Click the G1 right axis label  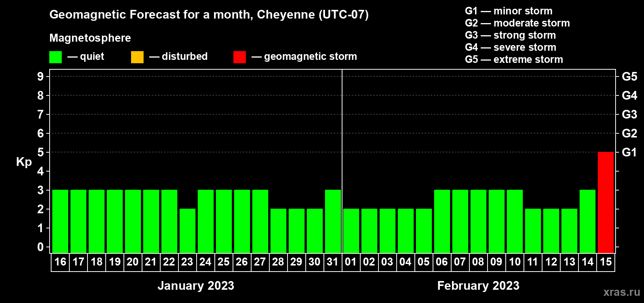[630, 152]
